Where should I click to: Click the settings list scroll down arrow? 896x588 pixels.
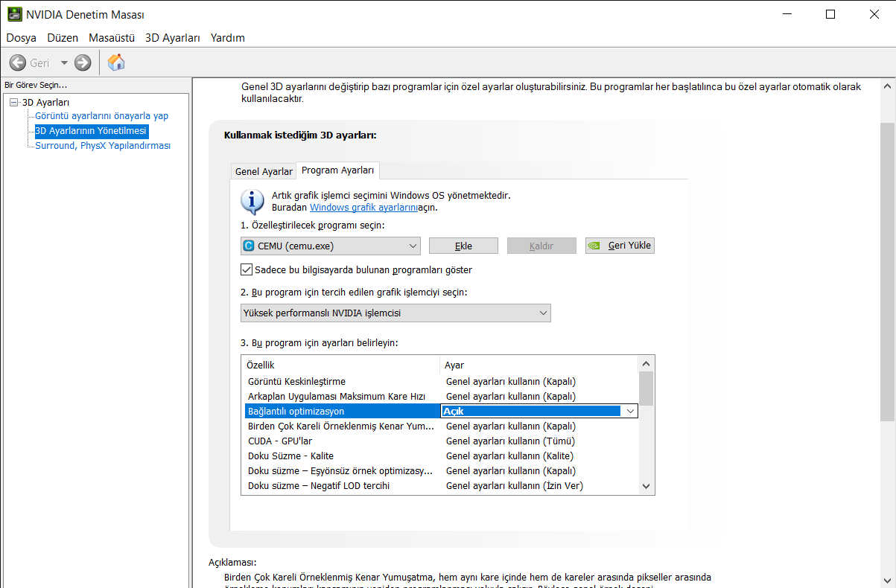(x=646, y=486)
